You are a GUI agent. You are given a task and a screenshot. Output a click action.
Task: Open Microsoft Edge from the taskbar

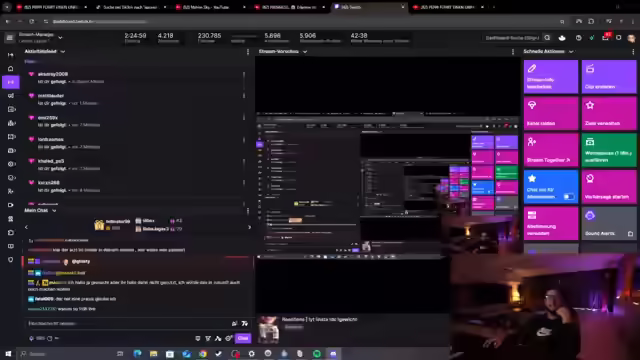point(137,354)
